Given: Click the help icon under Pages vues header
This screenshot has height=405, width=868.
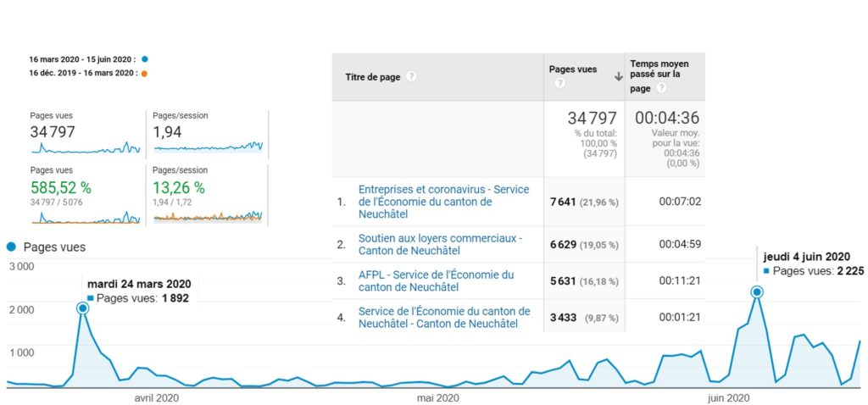Looking at the screenshot, I should 559,84.
